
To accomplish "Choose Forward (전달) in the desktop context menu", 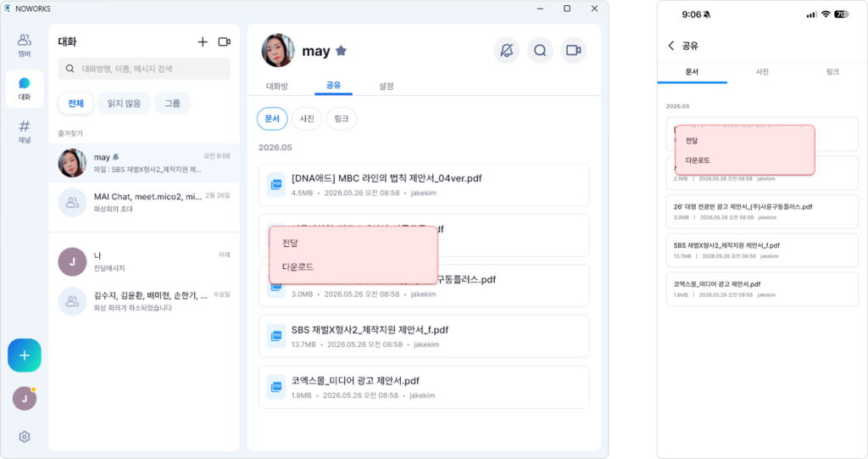I will 290,243.
